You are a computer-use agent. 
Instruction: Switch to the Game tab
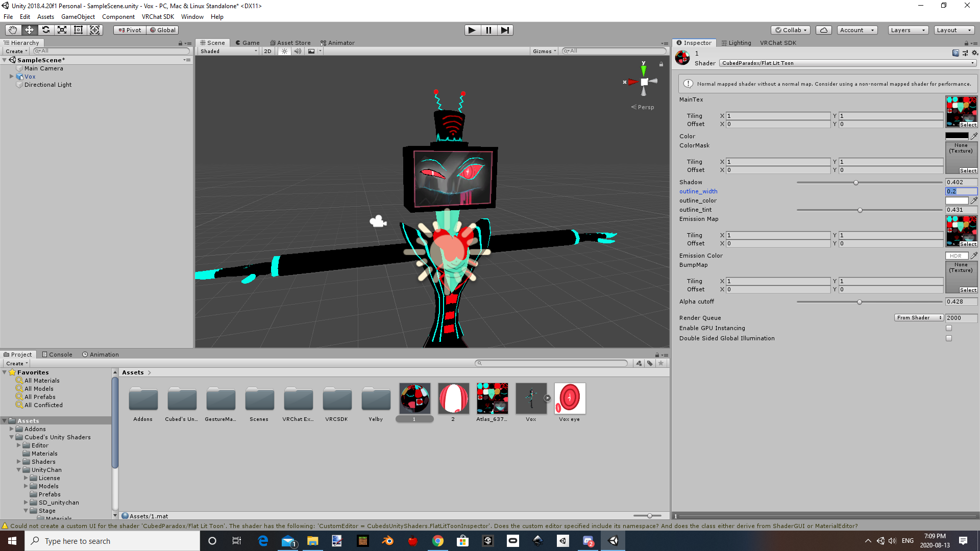[248, 43]
